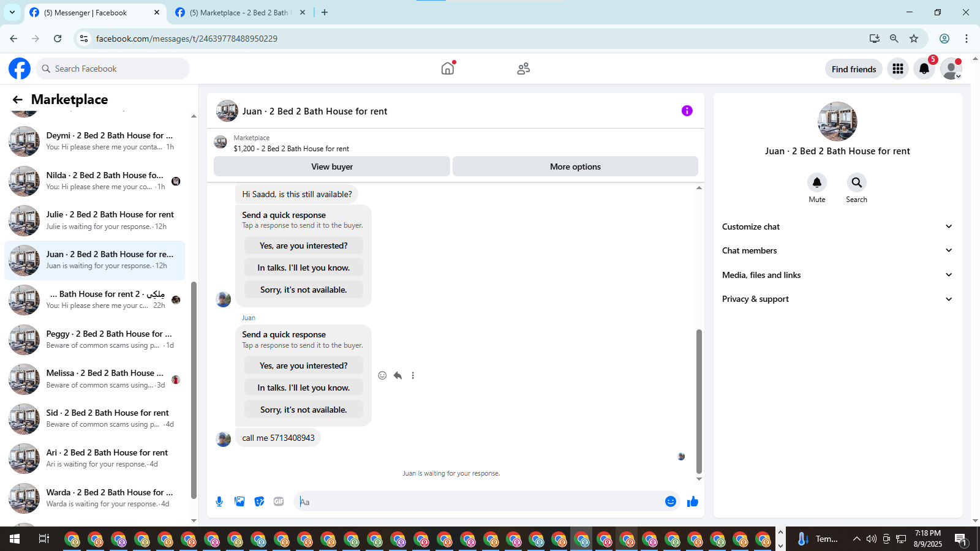Open the Julie conversation
The width and height of the screenshot is (980, 551).
(x=95, y=220)
